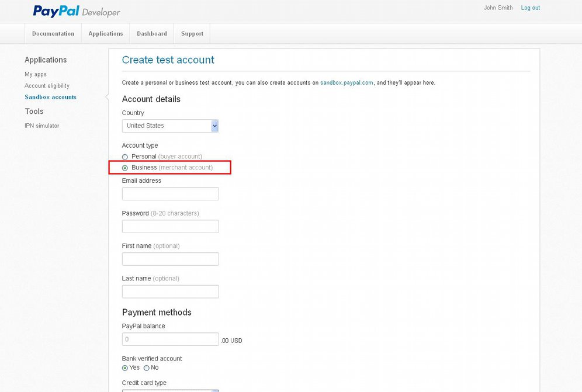Open the Documentation nav tab

[x=53, y=33]
